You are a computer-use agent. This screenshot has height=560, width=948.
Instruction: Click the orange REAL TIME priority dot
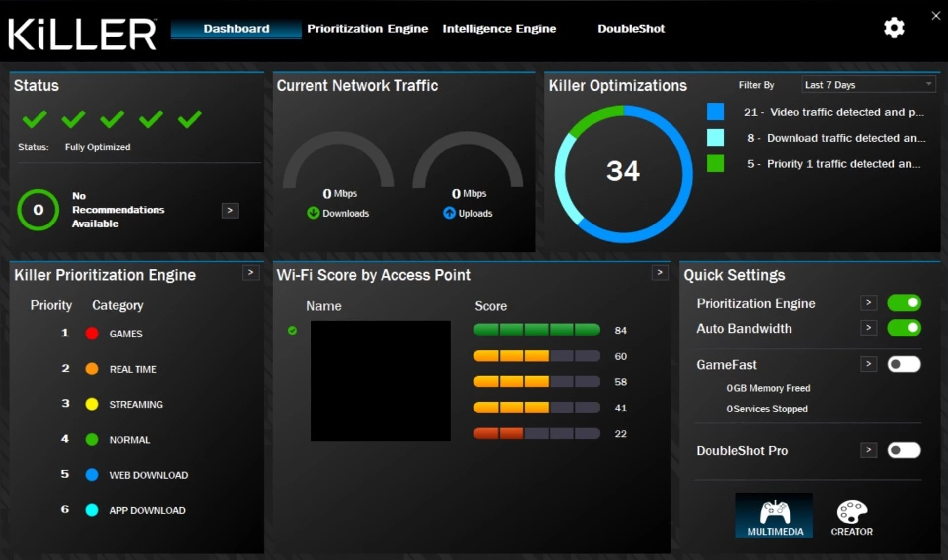point(92,369)
